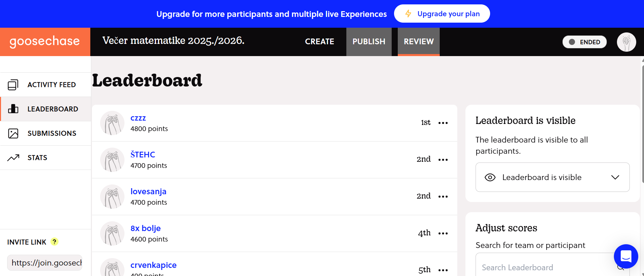The width and height of the screenshot is (644, 276).
Task: Click the goosechase logo
Action: coord(45,42)
